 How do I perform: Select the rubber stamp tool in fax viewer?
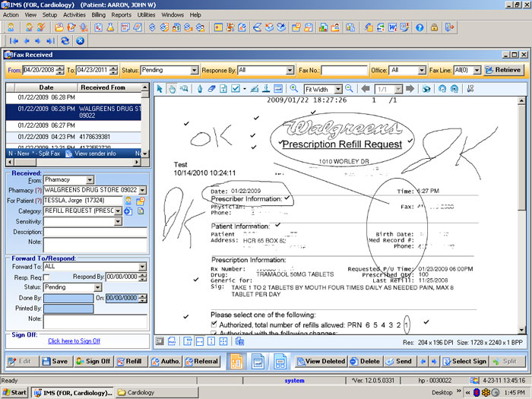266,89
